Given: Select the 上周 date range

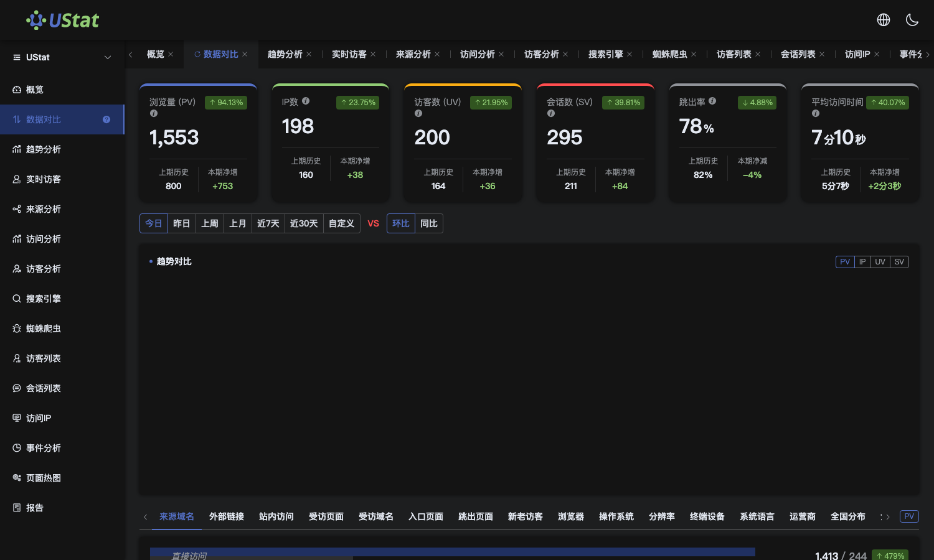Looking at the screenshot, I should pos(210,223).
